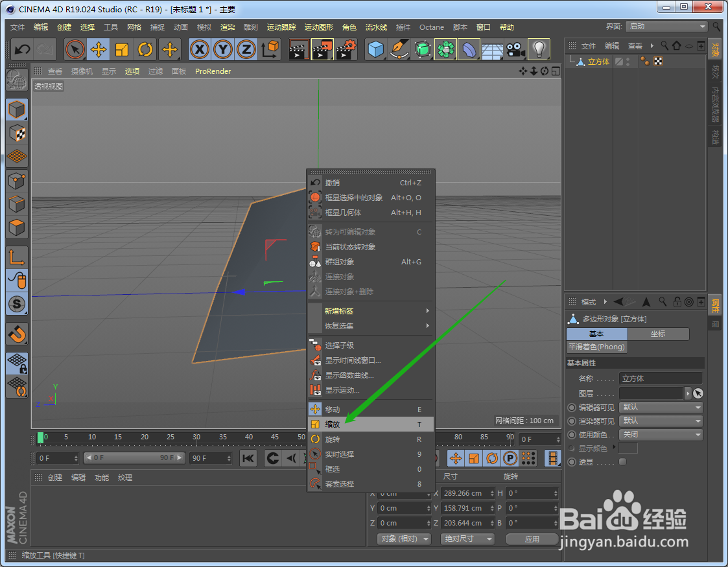Viewport: 728px width, 567px height.
Task: Toggle 编辑器可见 animation radio dot
Action: point(572,408)
